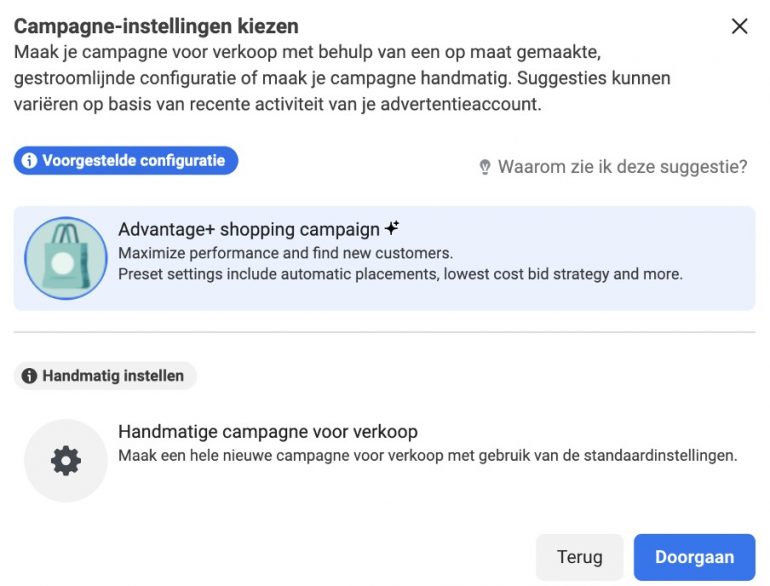Screen dimensions: 770x586
Task: Select Handmatige campagne voor verkoop option
Action: click(385, 461)
